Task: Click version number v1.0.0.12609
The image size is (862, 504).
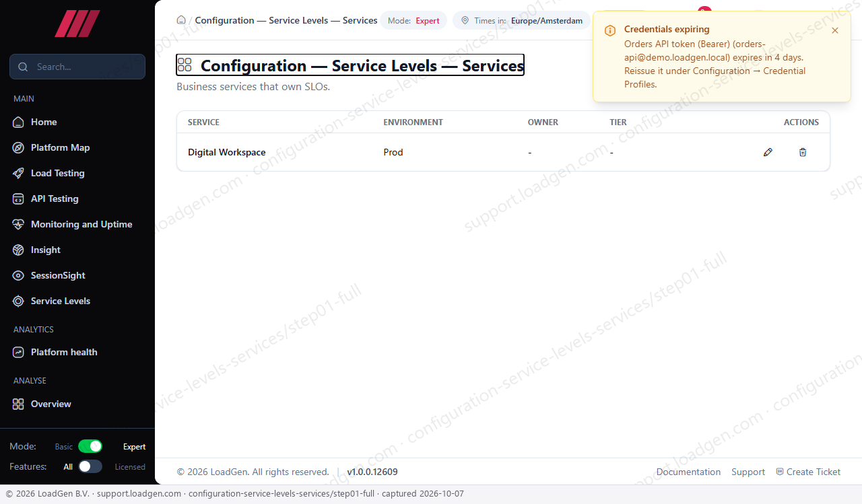Action: (372, 472)
